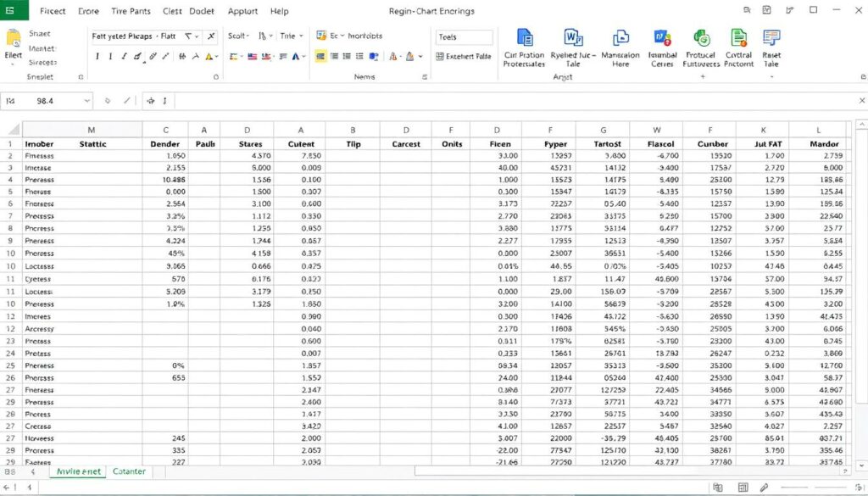This screenshot has height=496, width=868.
Task: Open the Erore menu
Action: click(x=88, y=11)
